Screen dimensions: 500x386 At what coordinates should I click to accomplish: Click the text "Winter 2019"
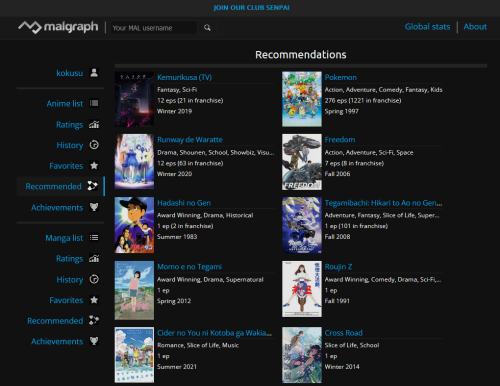(x=174, y=111)
